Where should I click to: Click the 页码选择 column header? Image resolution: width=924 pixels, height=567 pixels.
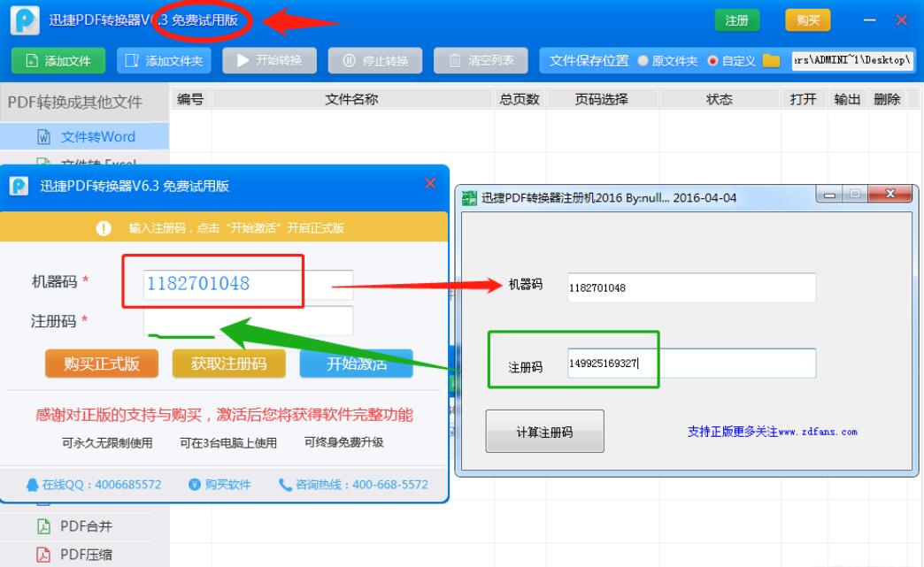pos(602,99)
